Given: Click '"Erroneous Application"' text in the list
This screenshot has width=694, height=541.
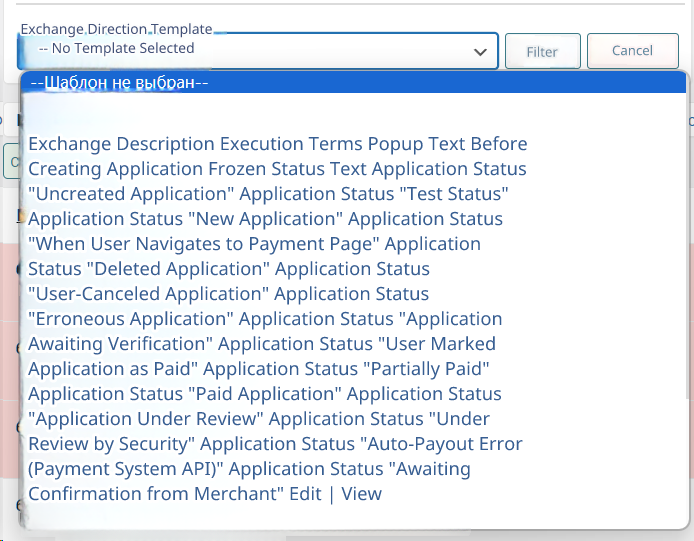Looking at the screenshot, I should coord(131,319).
